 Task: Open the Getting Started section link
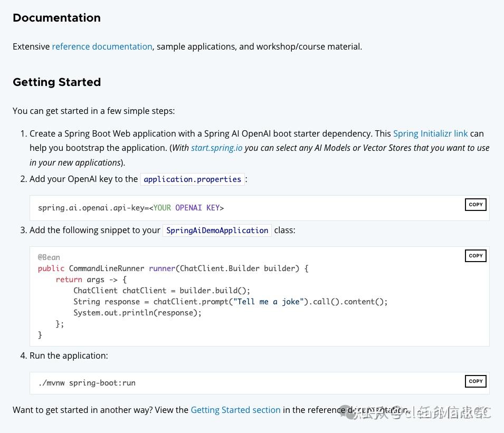(235, 410)
